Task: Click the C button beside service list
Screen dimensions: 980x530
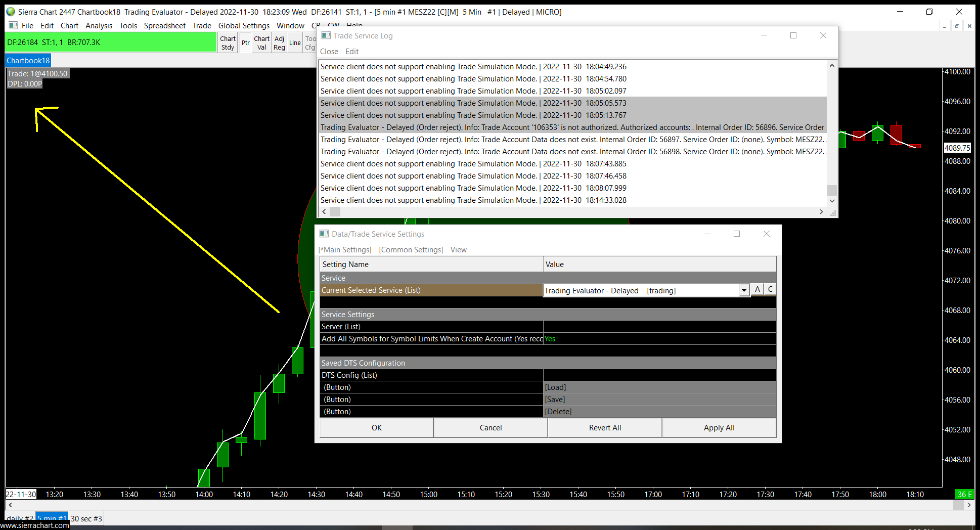Action: (770, 289)
